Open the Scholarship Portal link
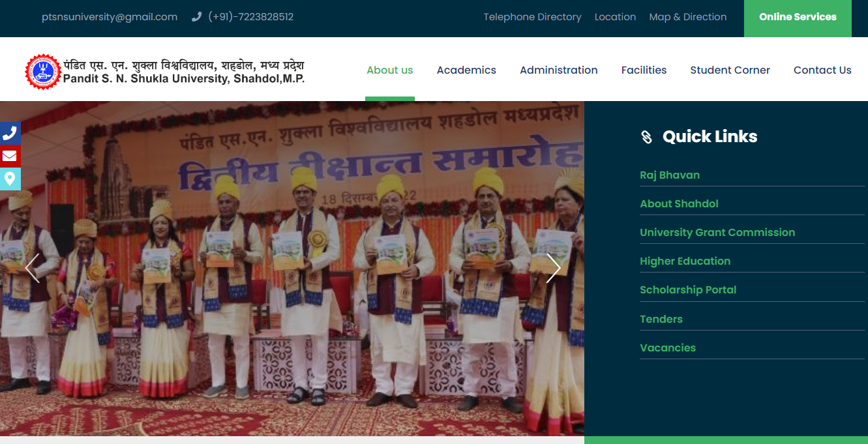This screenshot has width=868, height=444. [688, 289]
